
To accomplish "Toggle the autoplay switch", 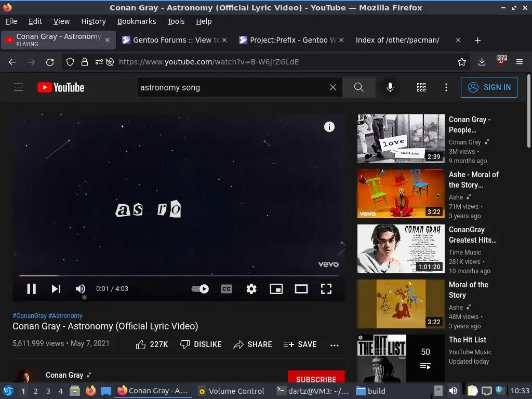I will click(x=200, y=289).
